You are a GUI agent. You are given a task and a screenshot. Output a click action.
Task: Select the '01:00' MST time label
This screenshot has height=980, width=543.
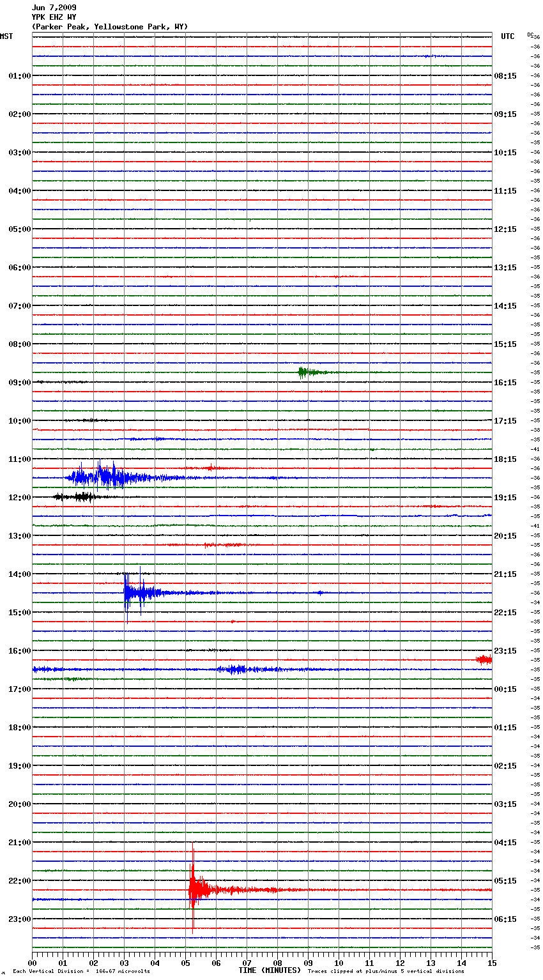19,76
